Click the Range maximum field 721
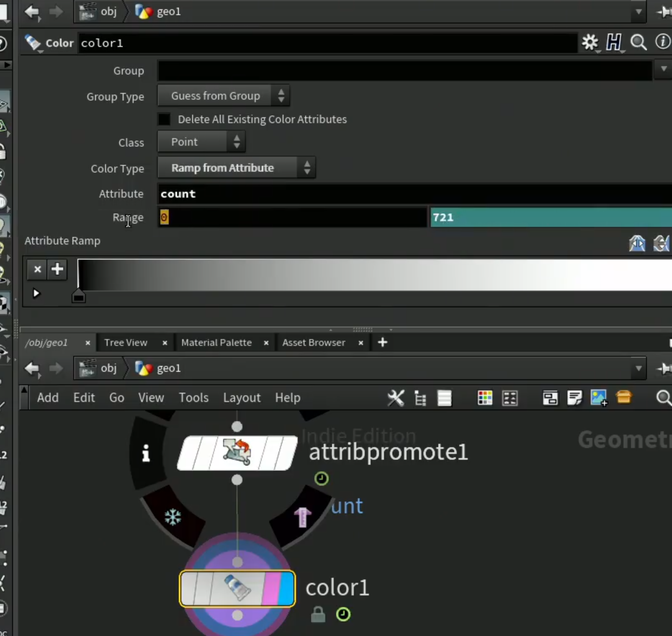 click(551, 217)
